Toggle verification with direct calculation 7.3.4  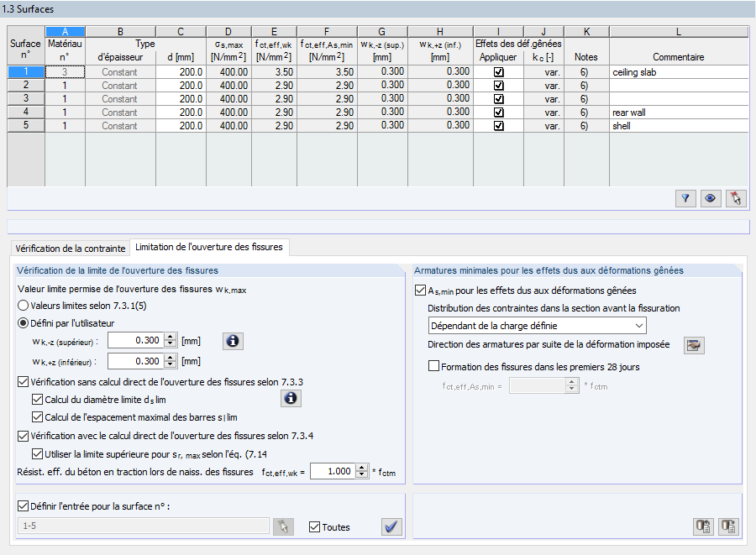(x=23, y=436)
